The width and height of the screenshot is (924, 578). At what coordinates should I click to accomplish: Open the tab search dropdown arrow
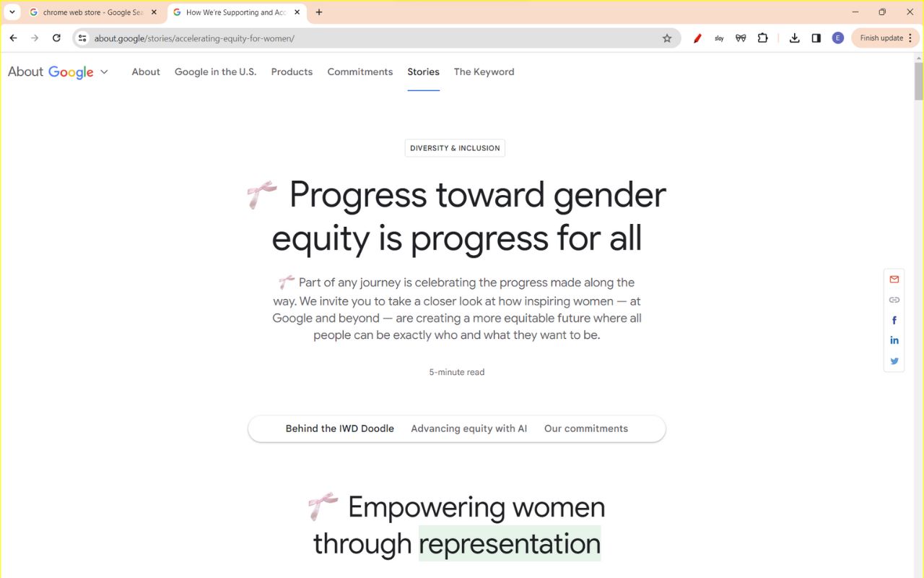pos(12,12)
